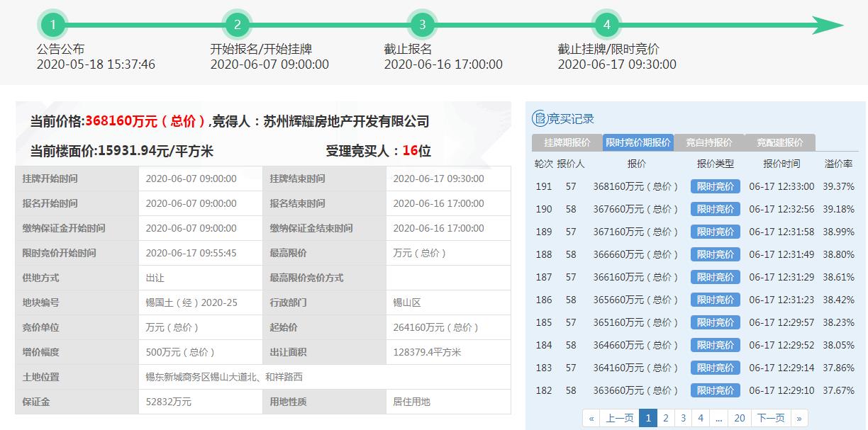This screenshot has height=430, width=868.
Task: Click premium rate 37.67% in round 182
Action: tap(838, 391)
